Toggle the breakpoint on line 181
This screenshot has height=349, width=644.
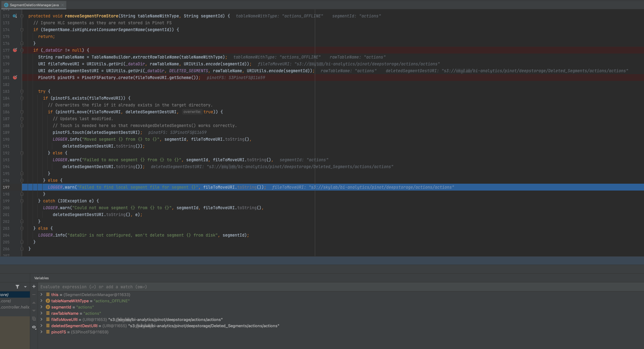coord(15,78)
